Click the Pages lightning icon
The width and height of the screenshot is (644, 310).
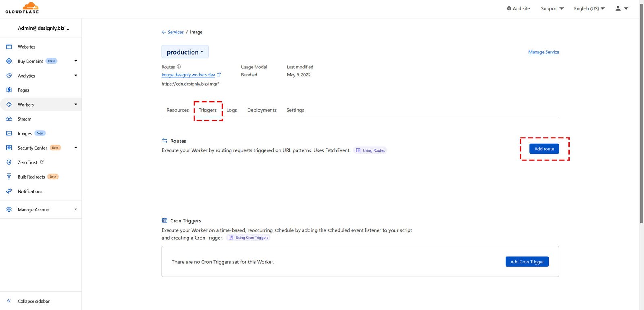tap(9, 90)
